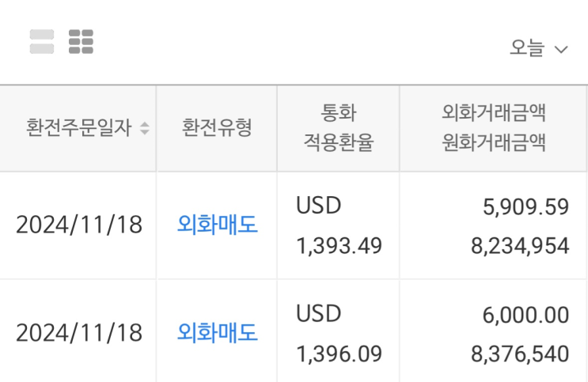Click the USD currency label in first row
This screenshot has width=588, height=382.
click(319, 206)
